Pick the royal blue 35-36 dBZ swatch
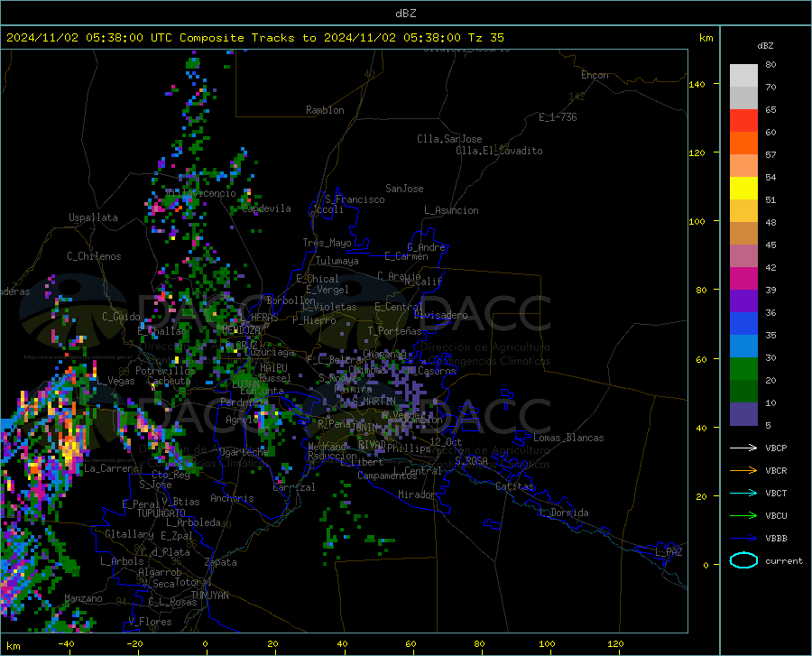The width and height of the screenshot is (812, 656). 743,324
